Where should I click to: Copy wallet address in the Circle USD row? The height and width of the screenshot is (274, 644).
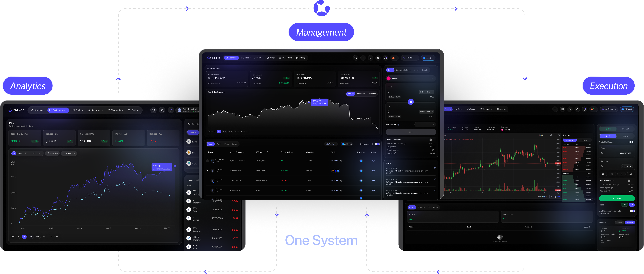341,161
